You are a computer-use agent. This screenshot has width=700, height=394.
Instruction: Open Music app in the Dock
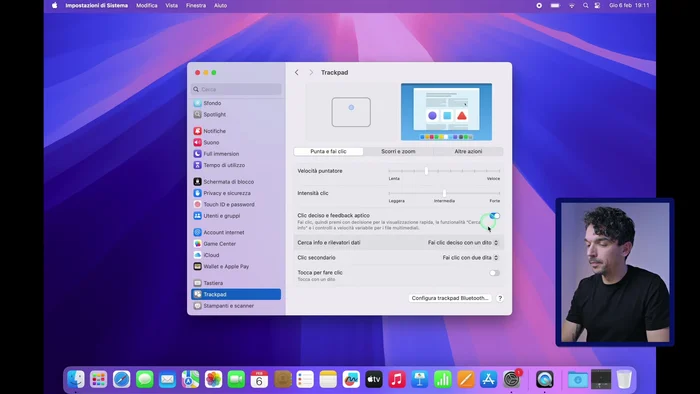[x=397, y=379]
